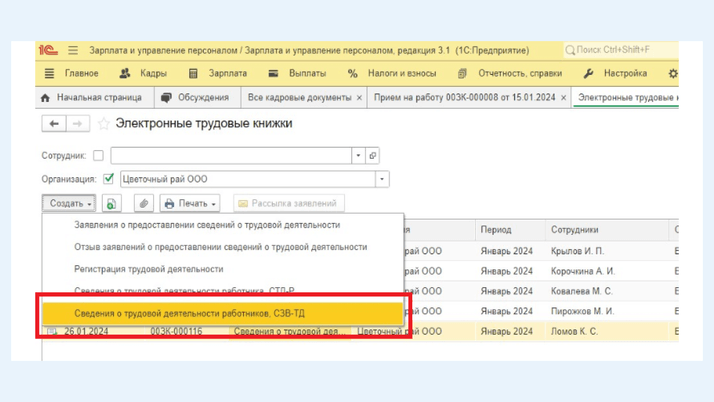This screenshot has height=402, width=714.
Task: Expand the Сотрудник dropdown arrow
Action: 358,156
